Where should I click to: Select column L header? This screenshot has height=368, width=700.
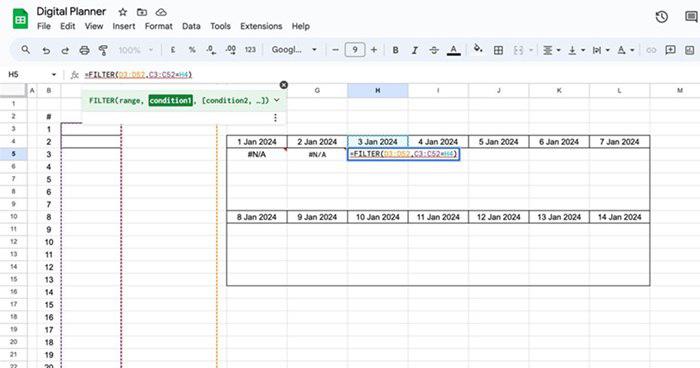[619, 91]
